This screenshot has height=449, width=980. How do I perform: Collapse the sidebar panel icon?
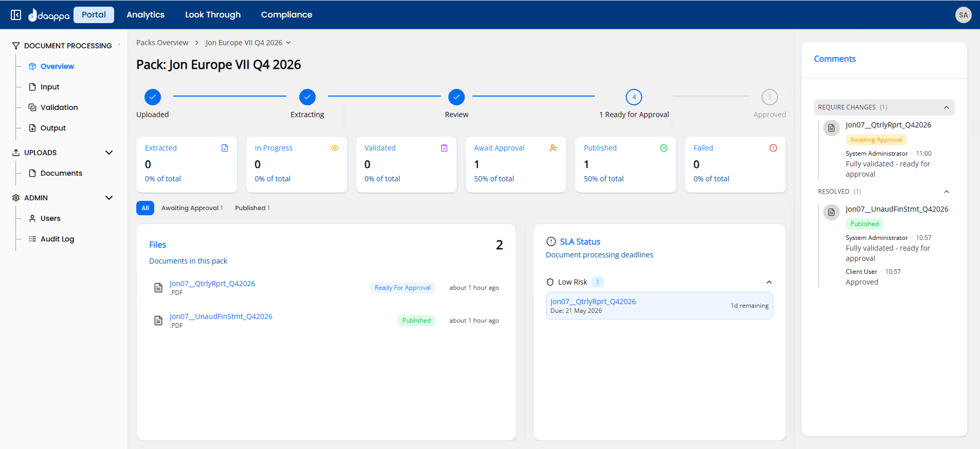click(16, 15)
